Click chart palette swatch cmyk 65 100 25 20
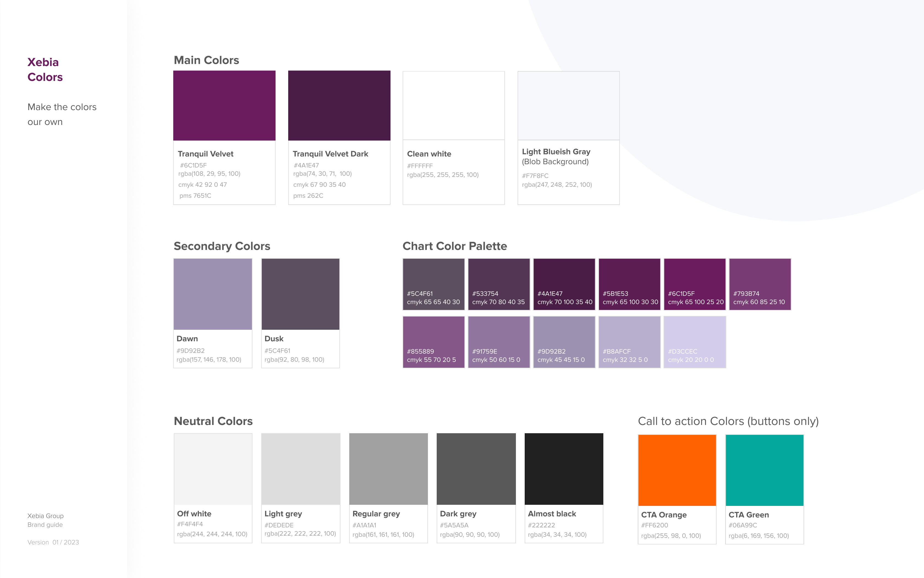The image size is (924, 578). pos(695,284)
